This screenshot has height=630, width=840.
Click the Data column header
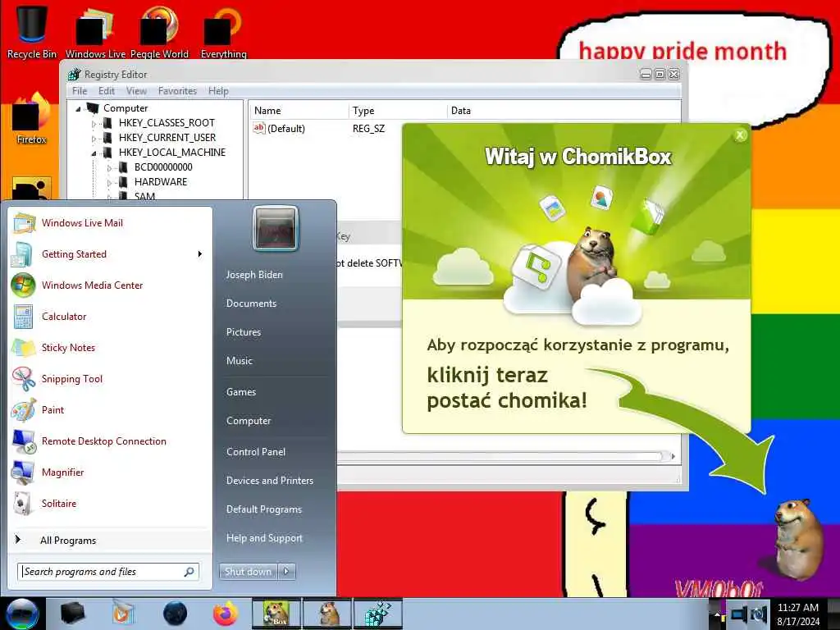pyautogui.click(x=563, y=111)
